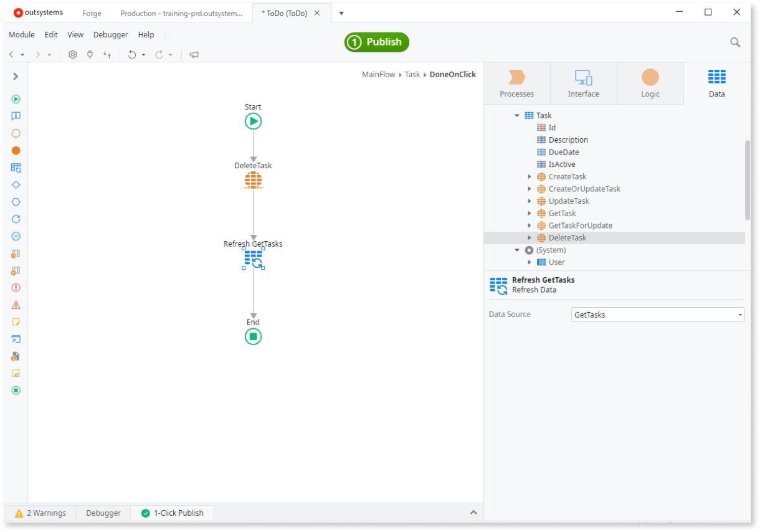Select the Comment element in the toolbox
Viewport: 760px width, 532px height.
(x=16, y=321)
